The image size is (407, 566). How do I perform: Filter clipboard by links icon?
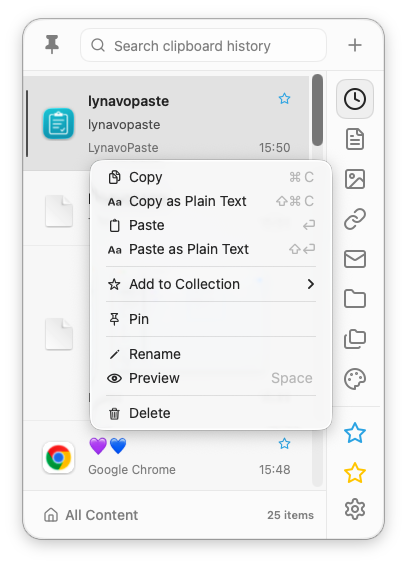click(x=355, y=219)
